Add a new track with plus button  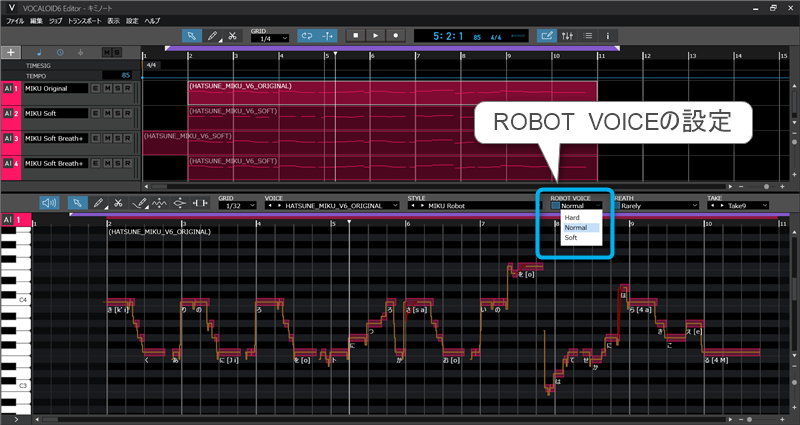(x=11, y=53)
